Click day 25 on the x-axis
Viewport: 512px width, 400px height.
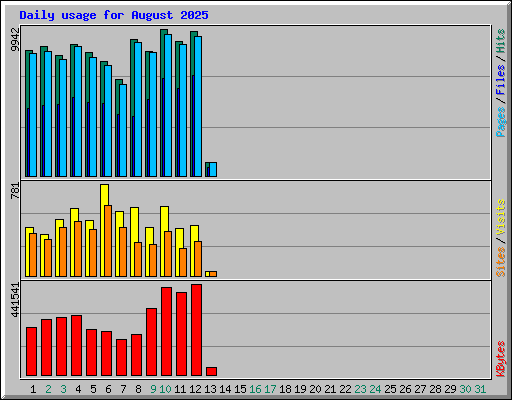390,389
